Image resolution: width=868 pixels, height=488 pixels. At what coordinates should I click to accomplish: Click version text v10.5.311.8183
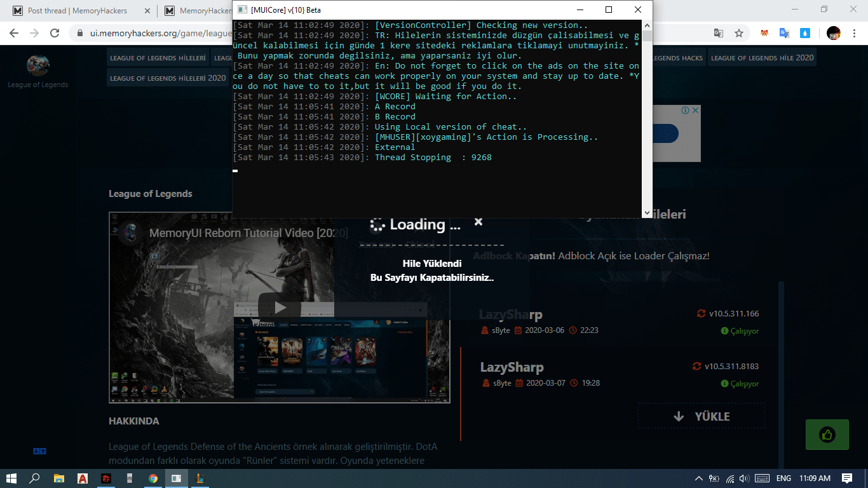pyautogui.click(x=732, y=367)
